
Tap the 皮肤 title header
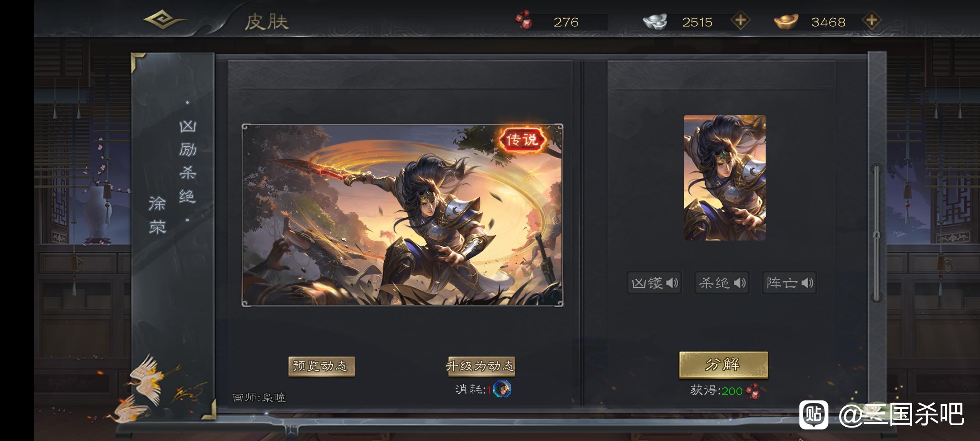(x=267, y=22)
